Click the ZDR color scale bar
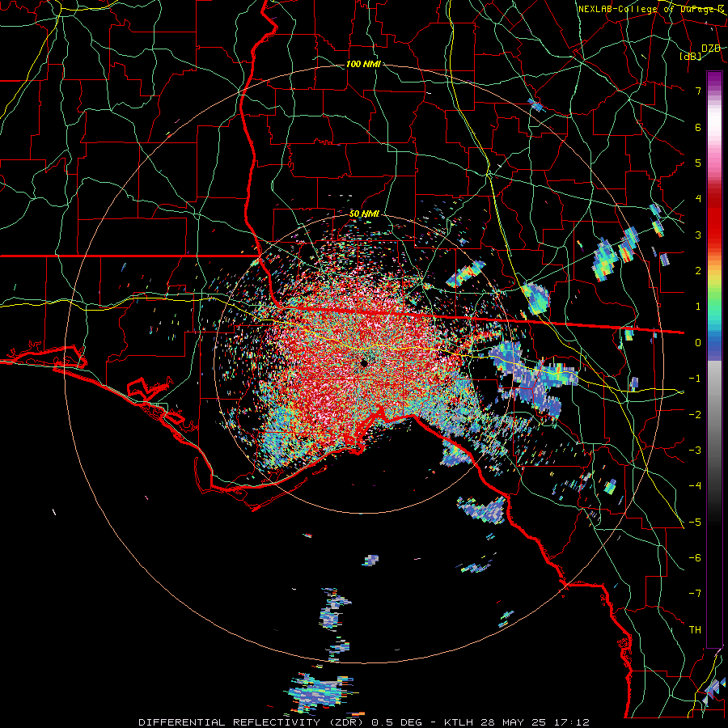The height and width of the screenshot is (728, 728). tap(714, 359)
